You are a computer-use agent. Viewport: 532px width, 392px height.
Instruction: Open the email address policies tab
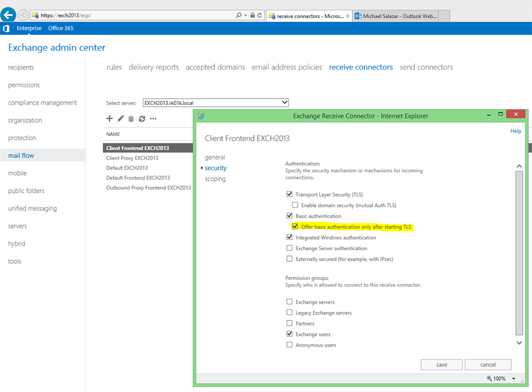pyautogui.click(x=287, y=67)
